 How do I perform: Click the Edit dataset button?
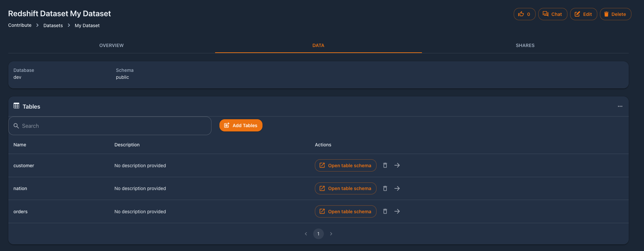click(583, 14)
